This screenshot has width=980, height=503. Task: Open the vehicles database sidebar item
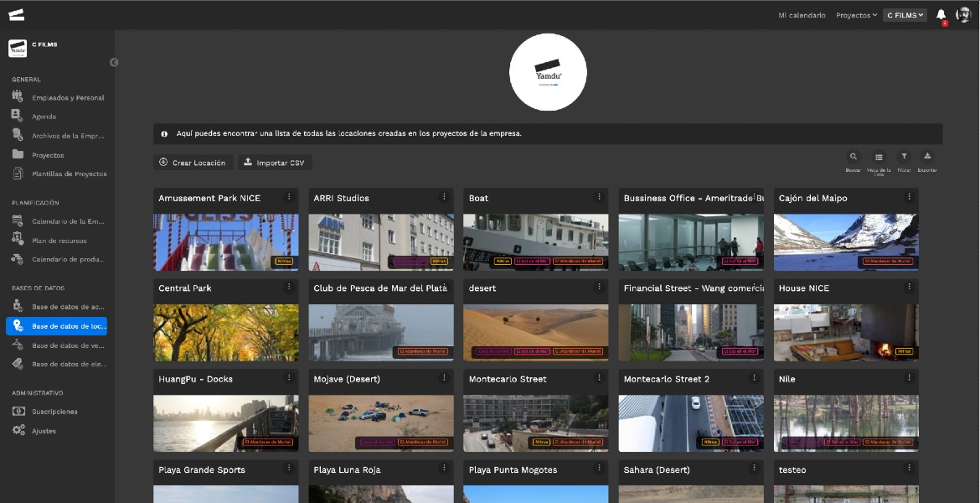58,345
